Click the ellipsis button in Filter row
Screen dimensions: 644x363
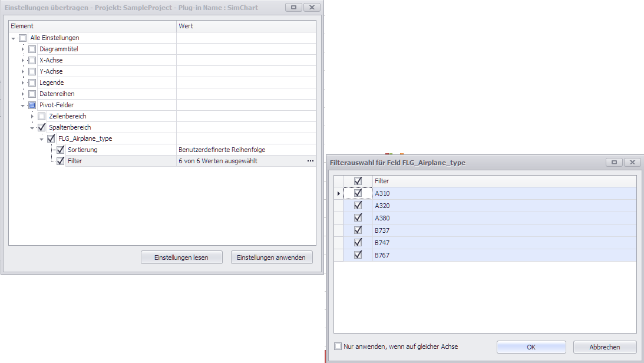click(310, 161)
